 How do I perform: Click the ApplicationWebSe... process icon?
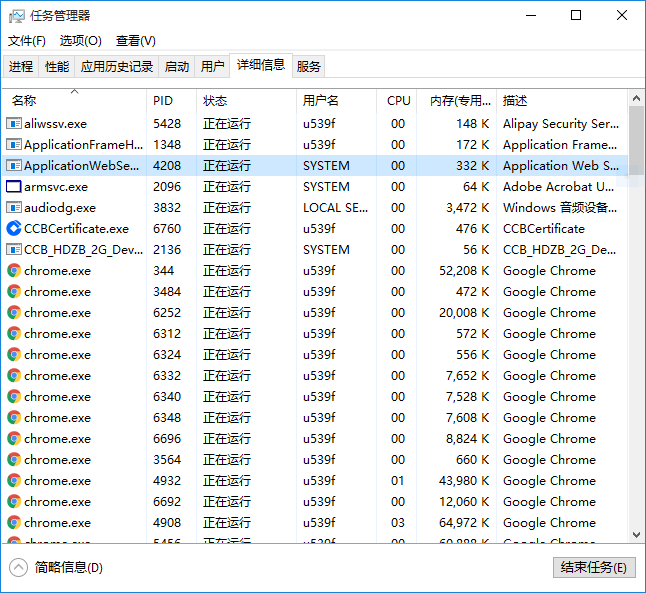pos(14,165)
